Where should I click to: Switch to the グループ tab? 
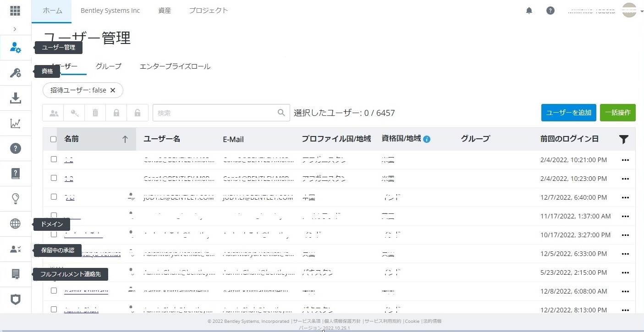point(109,66)
